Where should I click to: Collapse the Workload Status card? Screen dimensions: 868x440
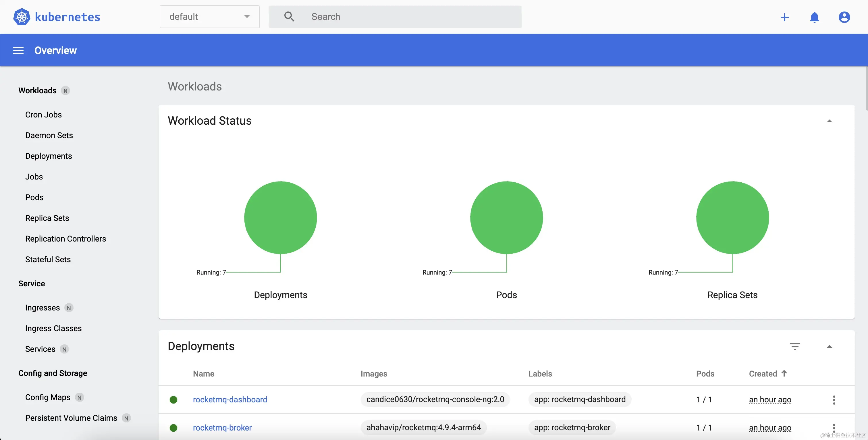point(829,121)
